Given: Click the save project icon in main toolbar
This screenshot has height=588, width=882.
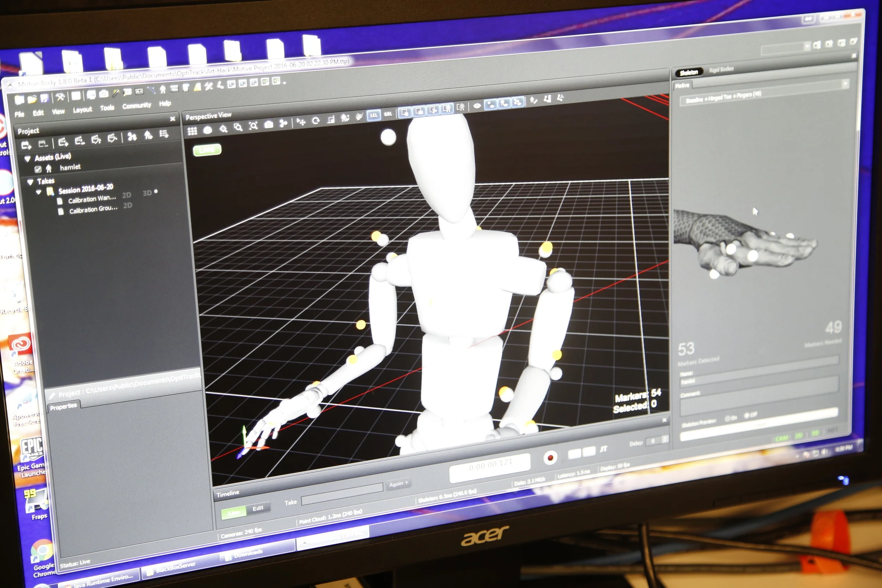Looking at the screenshot, I should pyautogui.click(x=44, y=98).
